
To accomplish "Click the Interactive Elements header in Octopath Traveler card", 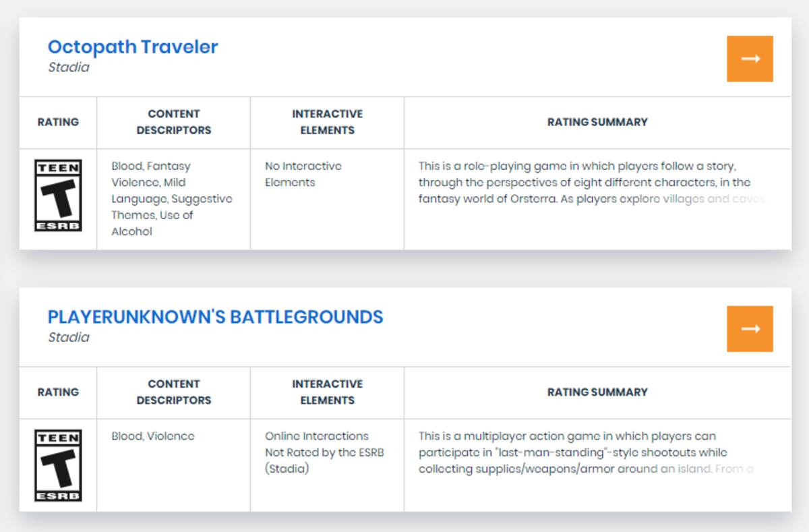I will [x=328, y=122].
